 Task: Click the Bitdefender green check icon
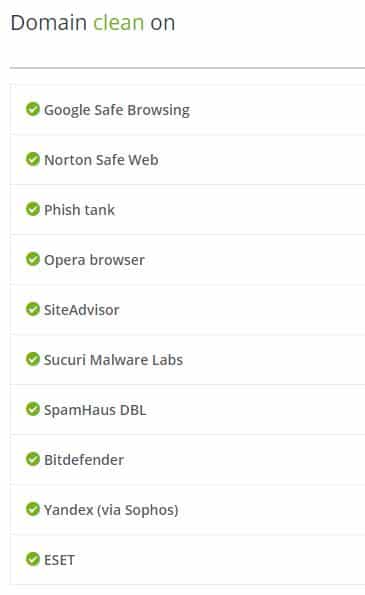33,459
